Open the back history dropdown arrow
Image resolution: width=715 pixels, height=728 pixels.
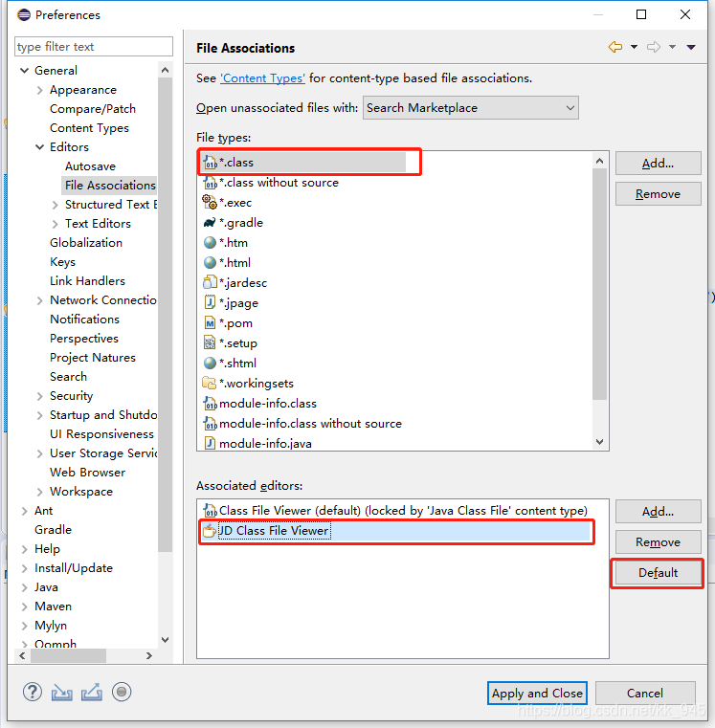(635, 47)
